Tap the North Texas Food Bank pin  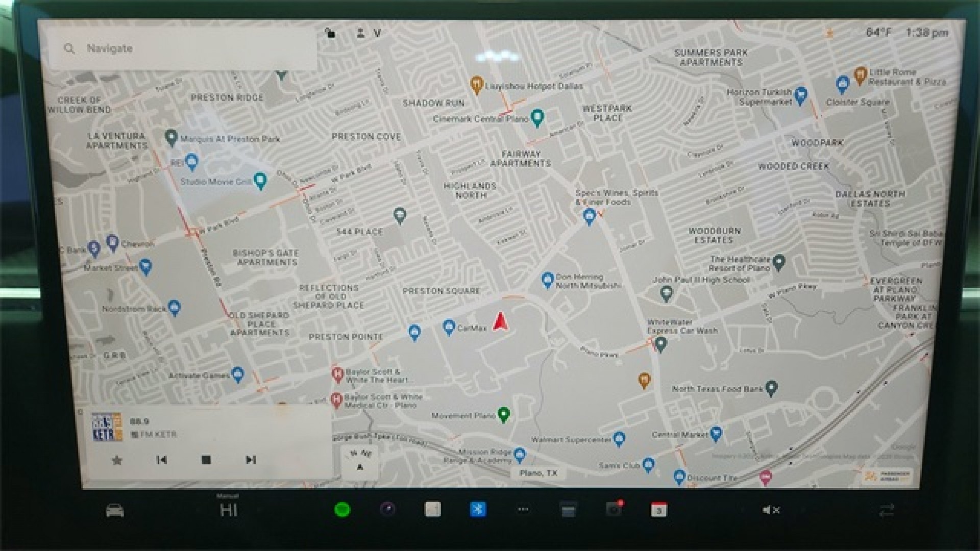771,388
